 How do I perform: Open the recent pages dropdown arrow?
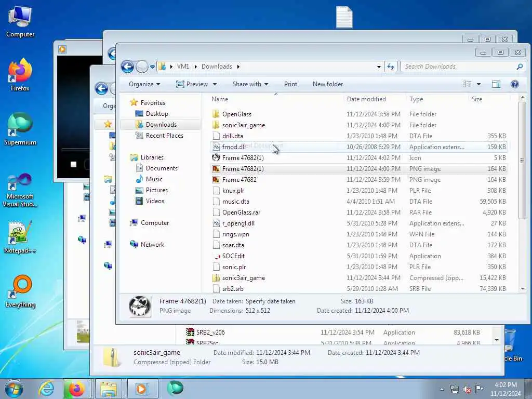152,67
